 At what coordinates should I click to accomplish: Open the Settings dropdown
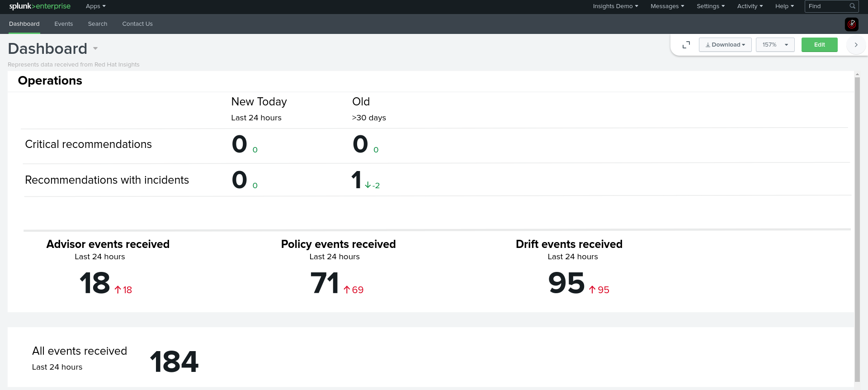coord(710,6)
